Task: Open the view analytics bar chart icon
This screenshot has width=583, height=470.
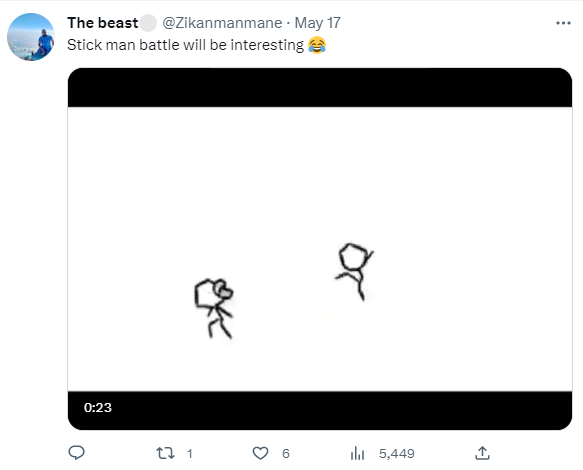Action: tap(357, 453)
